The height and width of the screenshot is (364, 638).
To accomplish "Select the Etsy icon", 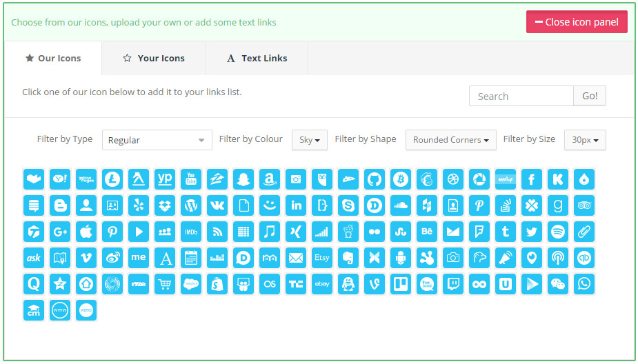I will (x=322, y=258).
